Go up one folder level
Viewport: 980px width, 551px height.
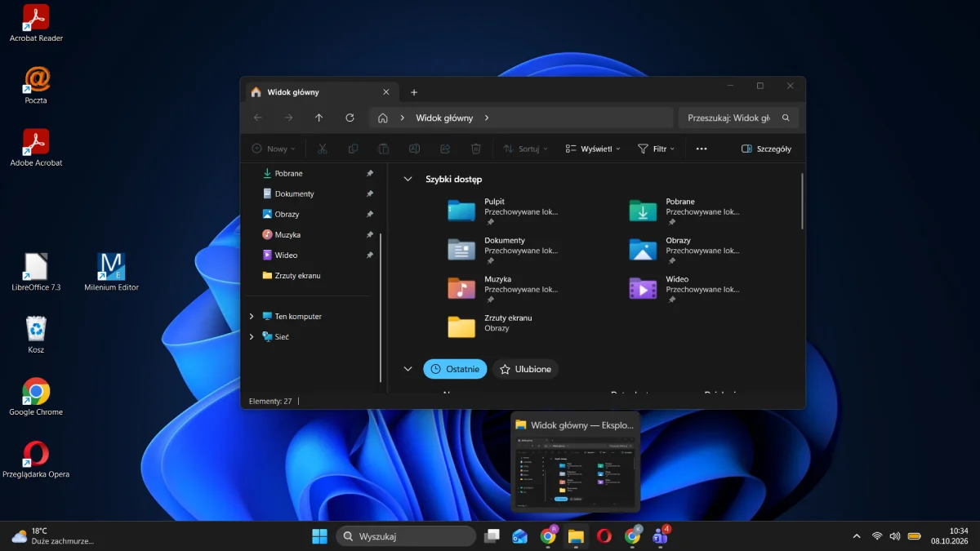pos(319,118)
